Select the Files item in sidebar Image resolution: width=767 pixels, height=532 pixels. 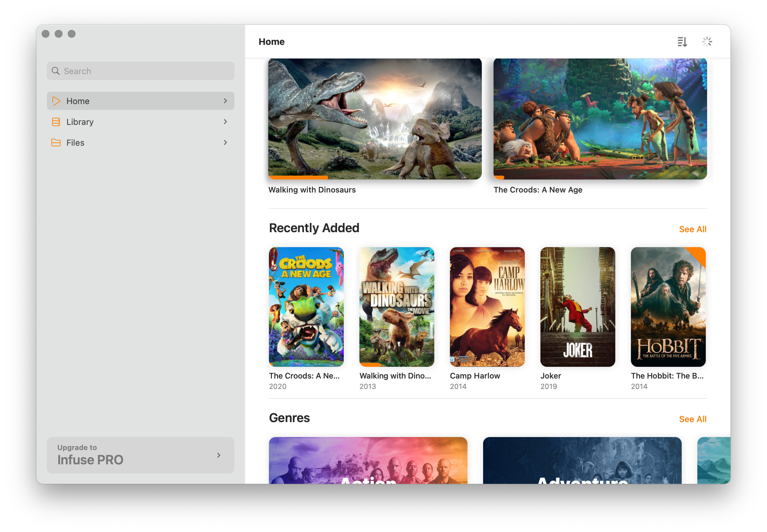pyautogui.click(x=76, y=143)
